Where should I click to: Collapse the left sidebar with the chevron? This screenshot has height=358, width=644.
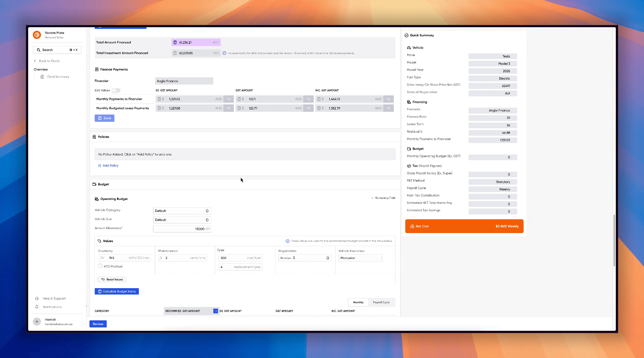(87, 306)
